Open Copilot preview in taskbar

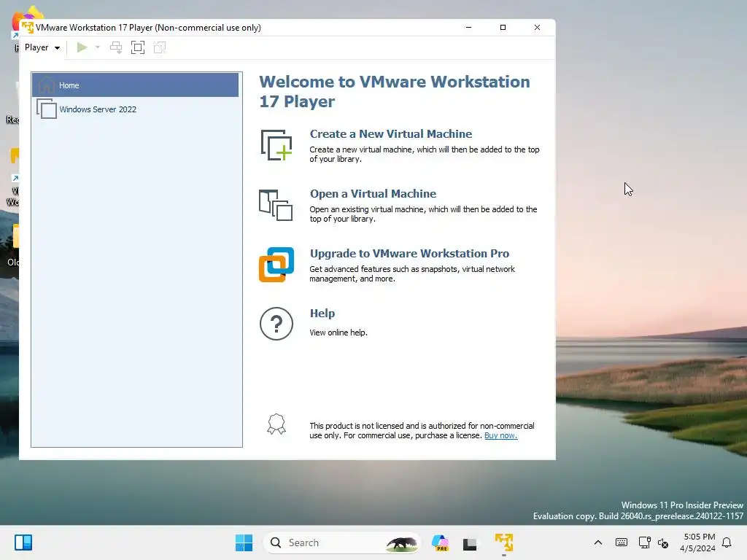440,542
